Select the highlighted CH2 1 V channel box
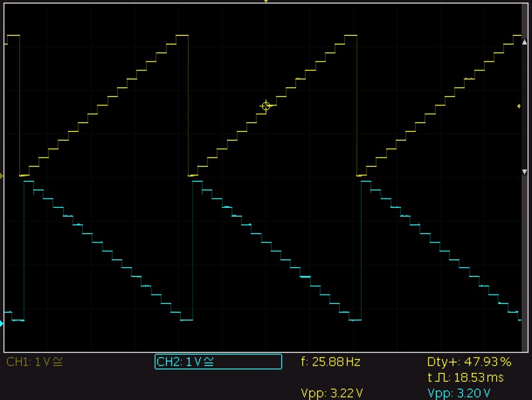Viewport: 532px width, 400px height. pyautogui.click(x=218, y=362)
